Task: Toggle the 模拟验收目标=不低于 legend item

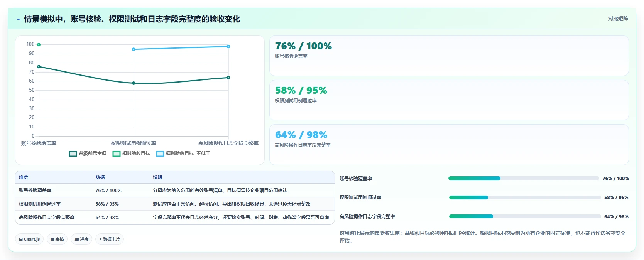Action: point(183,154)
